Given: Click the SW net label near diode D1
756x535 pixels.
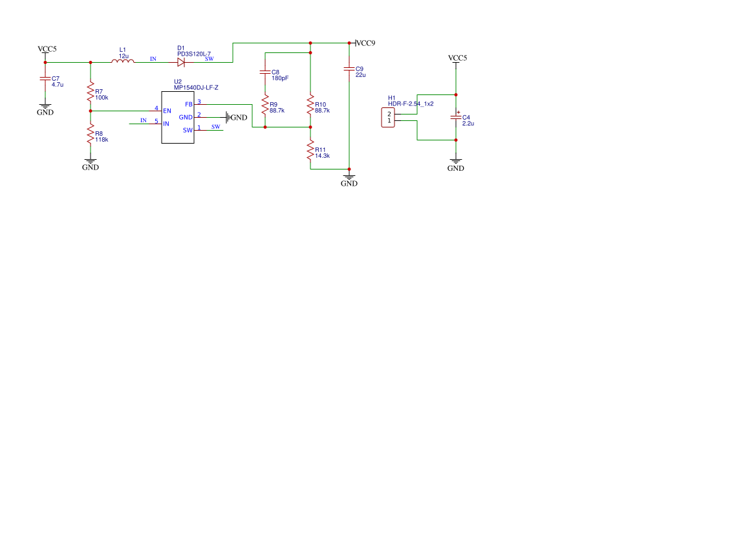Looking at the screenshot, I should [209, 59].
